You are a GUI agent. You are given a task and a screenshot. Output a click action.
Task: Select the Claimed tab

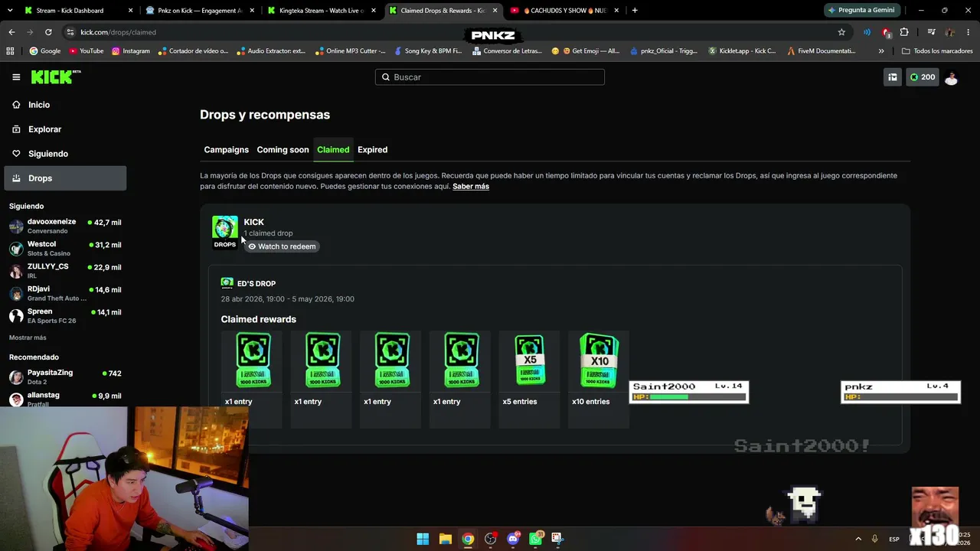(333, 150)
